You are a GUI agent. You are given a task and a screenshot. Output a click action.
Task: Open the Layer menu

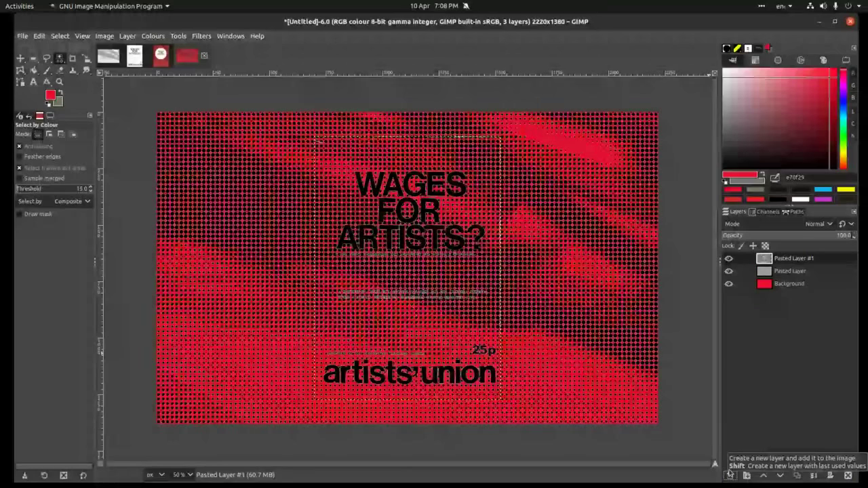coord(127,36)
